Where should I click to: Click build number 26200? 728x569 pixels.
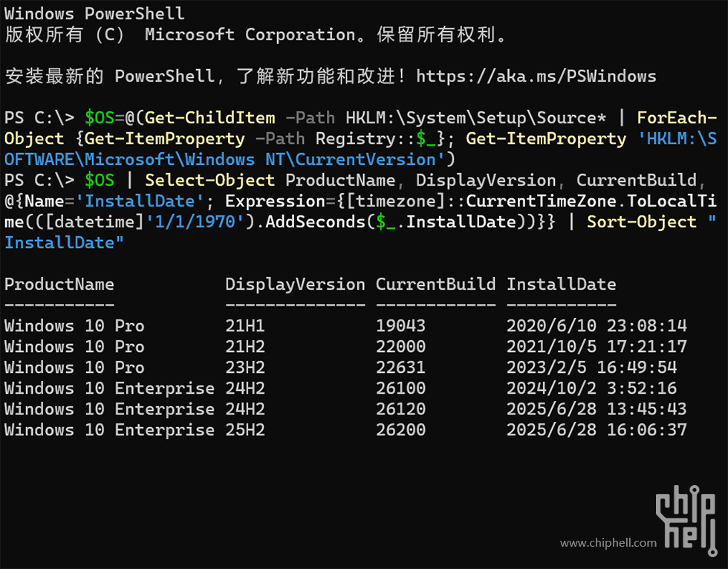click(400, 430)
